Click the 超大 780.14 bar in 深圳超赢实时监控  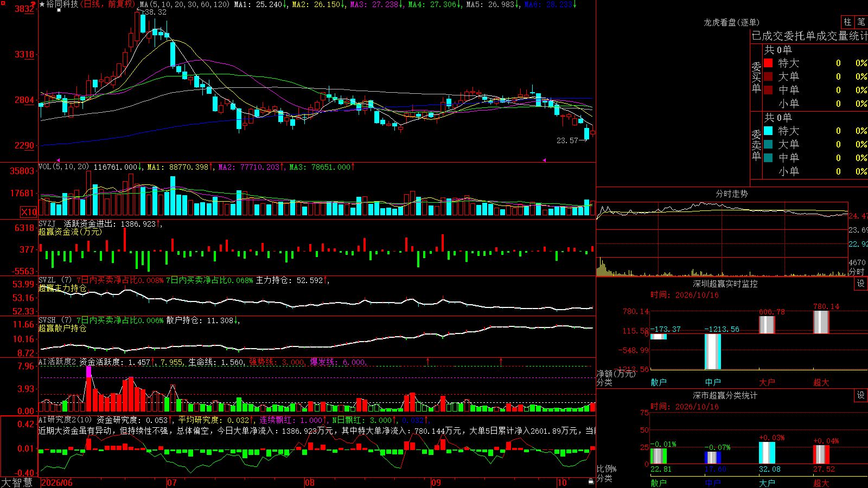821,322
